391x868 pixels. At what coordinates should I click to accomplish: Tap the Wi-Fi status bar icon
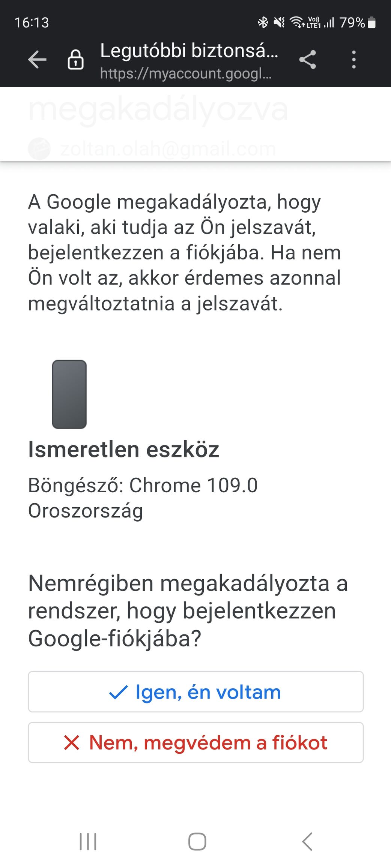297,22
